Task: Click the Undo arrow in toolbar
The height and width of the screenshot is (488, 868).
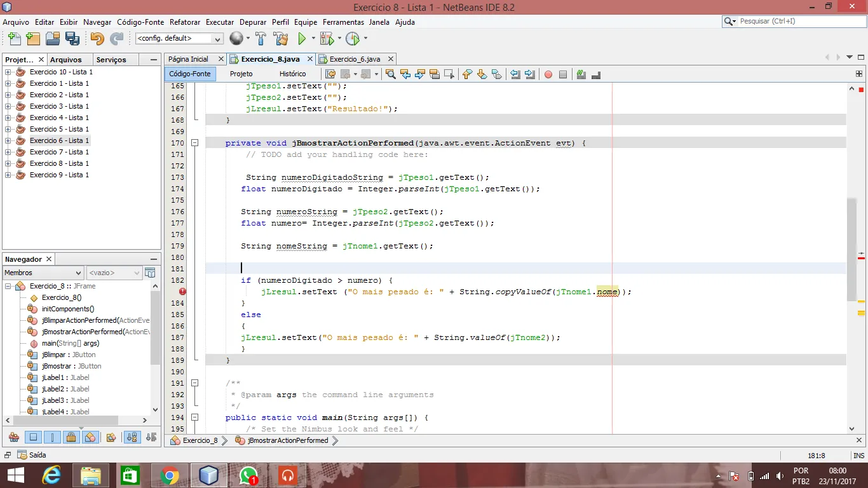Action: 97,39
